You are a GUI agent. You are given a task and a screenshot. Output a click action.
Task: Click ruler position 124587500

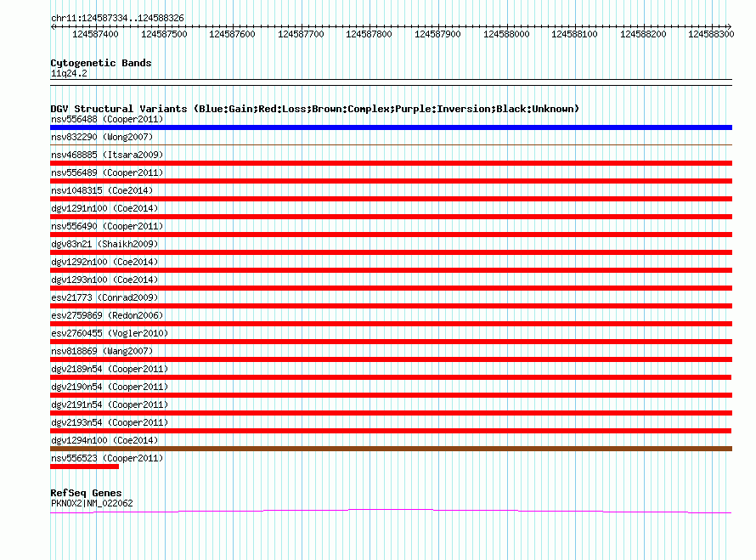point(164,34)
